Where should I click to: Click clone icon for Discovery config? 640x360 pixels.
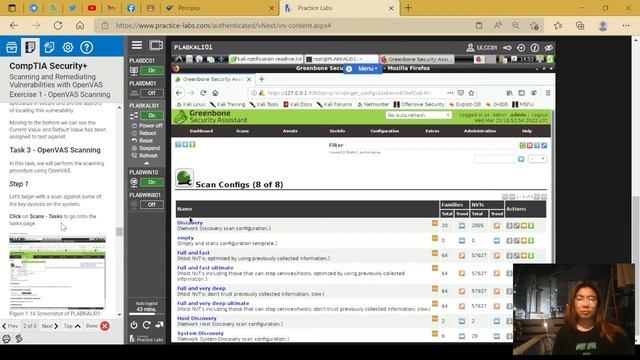[x=524, y=226]
